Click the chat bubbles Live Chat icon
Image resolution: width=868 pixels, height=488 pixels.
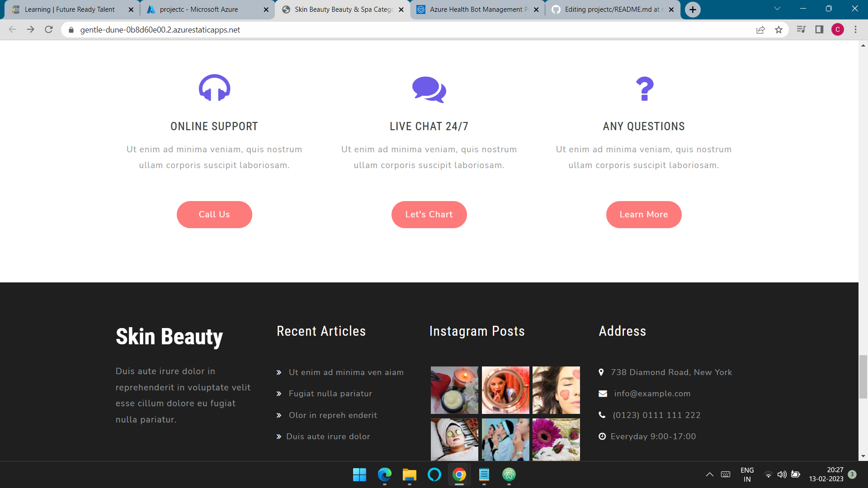pyautogui.click(x=429, y=89)
